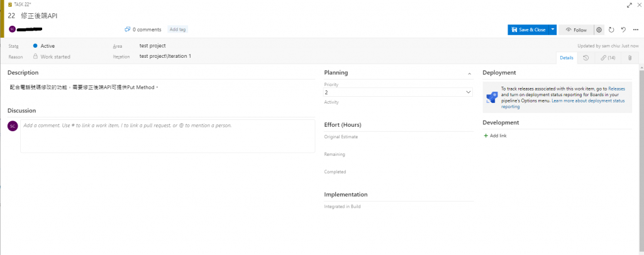Image resolution: width=644 pixels, height=255 pixels.
Task: Enter full screen with the expand arrows icon
Action: (630, 5)
